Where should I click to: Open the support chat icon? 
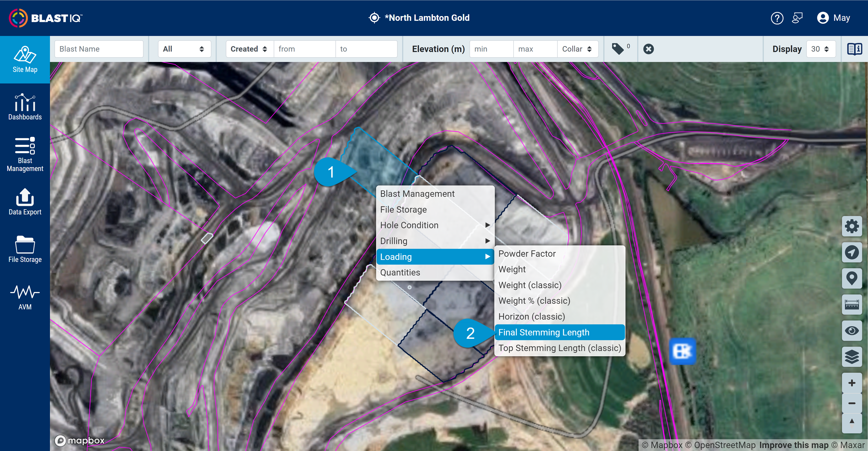(797, 18)
